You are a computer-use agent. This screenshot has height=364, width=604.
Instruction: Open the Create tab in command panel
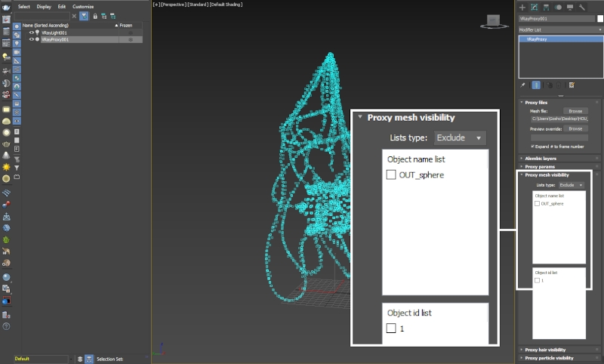[x=522, y=7]
